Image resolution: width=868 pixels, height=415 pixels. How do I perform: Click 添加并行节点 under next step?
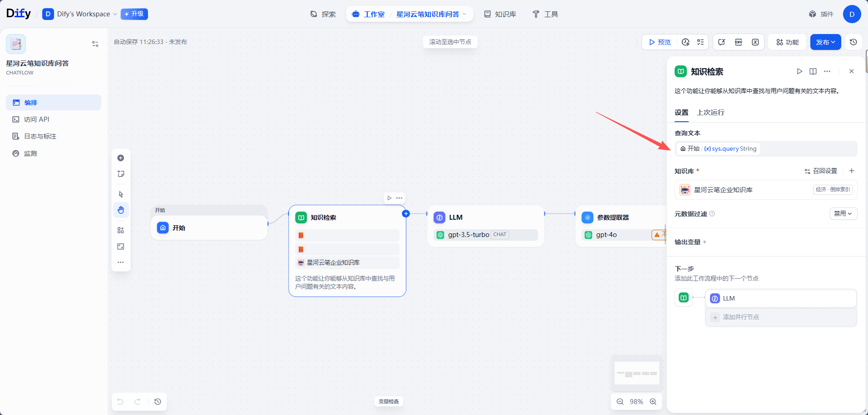tap(781, 317)
